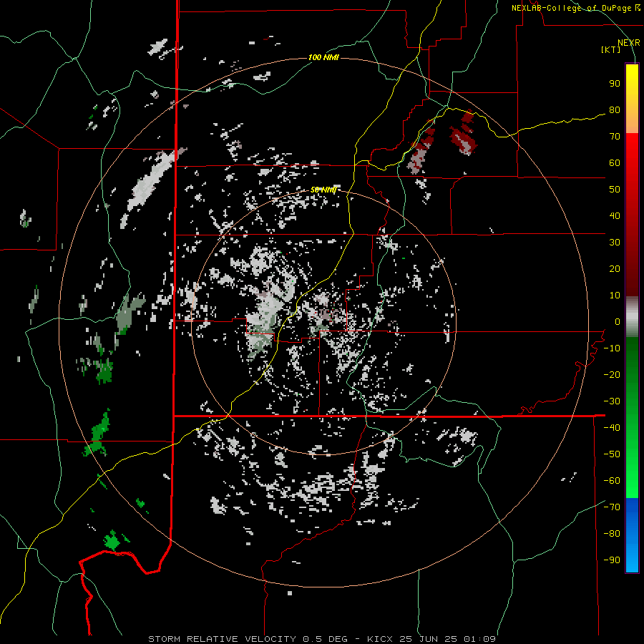Click the -50 value on color scale
The width and height of the screenshot is (644, 644).
[x=612, y=454]
